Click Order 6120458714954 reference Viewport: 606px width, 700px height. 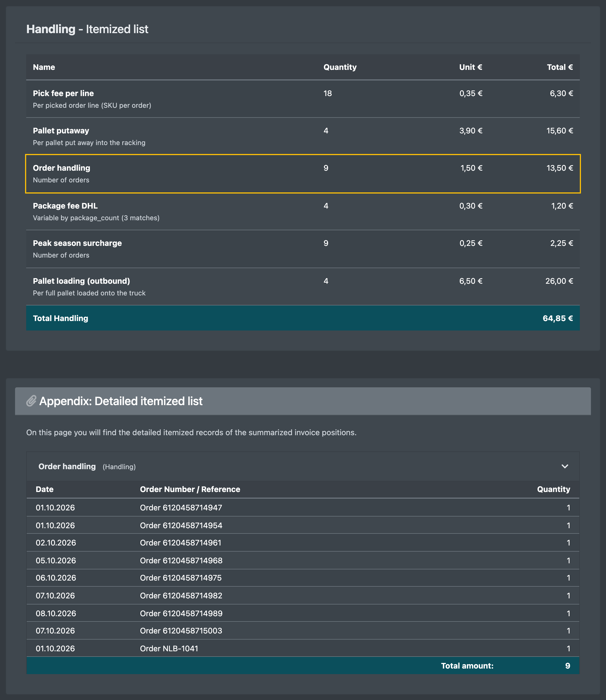click(181, 525)
